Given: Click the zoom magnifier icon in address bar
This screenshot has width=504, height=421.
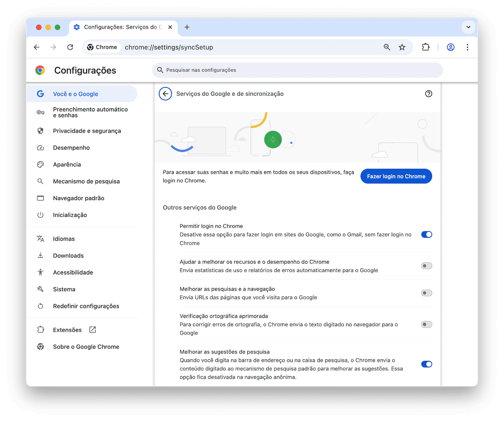Looking at the screenshot, I should (387, 47).
